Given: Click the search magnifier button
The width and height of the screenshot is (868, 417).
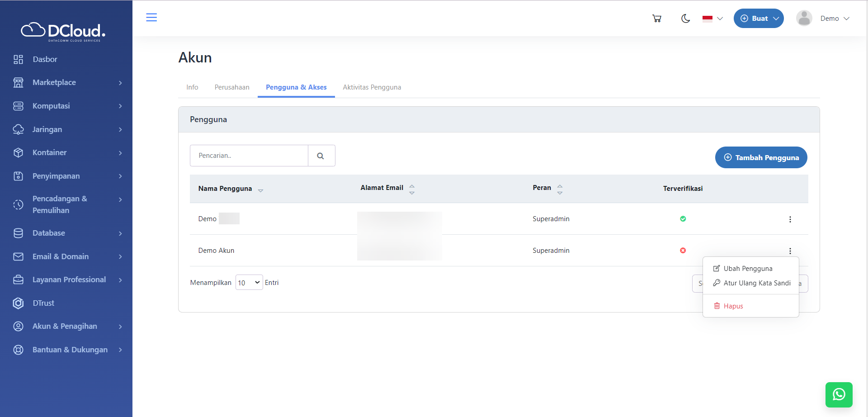Looking at the screenshot, I should pos(321,156).
